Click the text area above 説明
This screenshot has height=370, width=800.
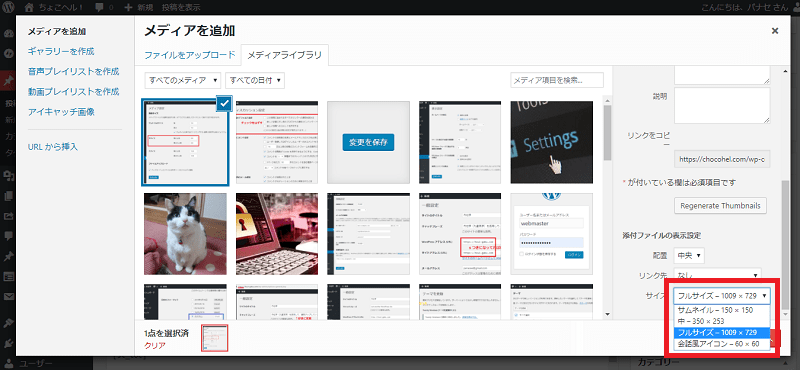click(722, 75)
